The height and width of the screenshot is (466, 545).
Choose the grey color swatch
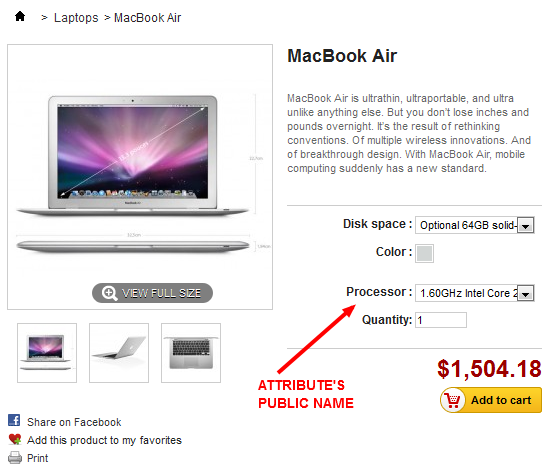(x=424, y=253)
